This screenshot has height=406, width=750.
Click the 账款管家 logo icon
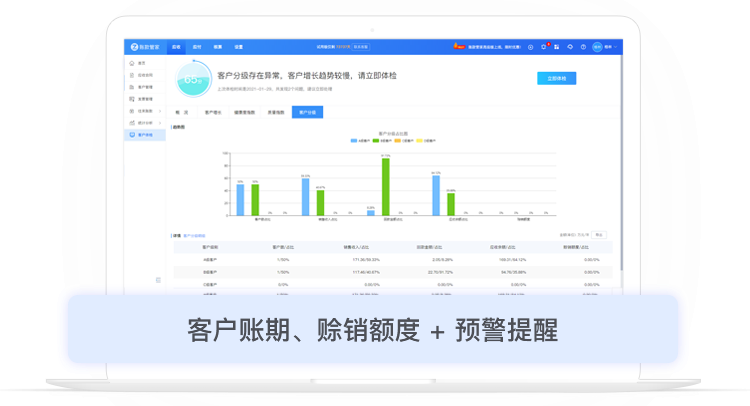coord(133,46)
